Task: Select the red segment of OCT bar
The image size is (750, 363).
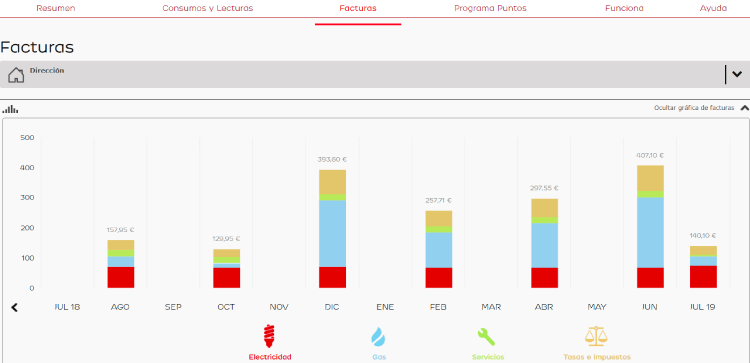Action: (227, 278)
